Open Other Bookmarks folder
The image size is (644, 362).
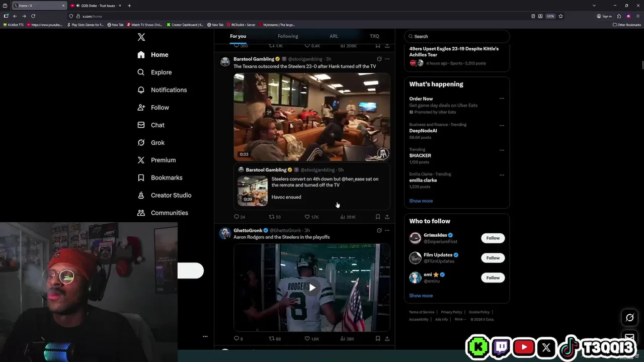point(627,25)
